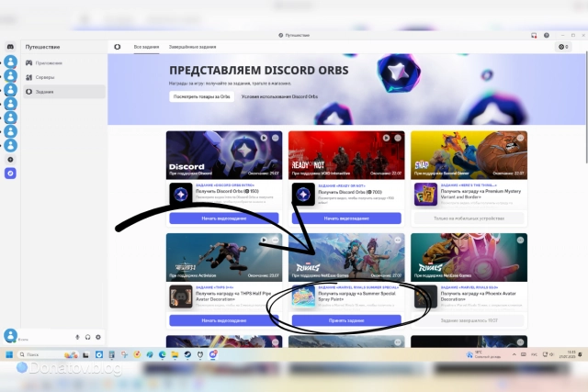588x392 pixels.
Task: Open Steam from the taskbar
Action: 187,354
